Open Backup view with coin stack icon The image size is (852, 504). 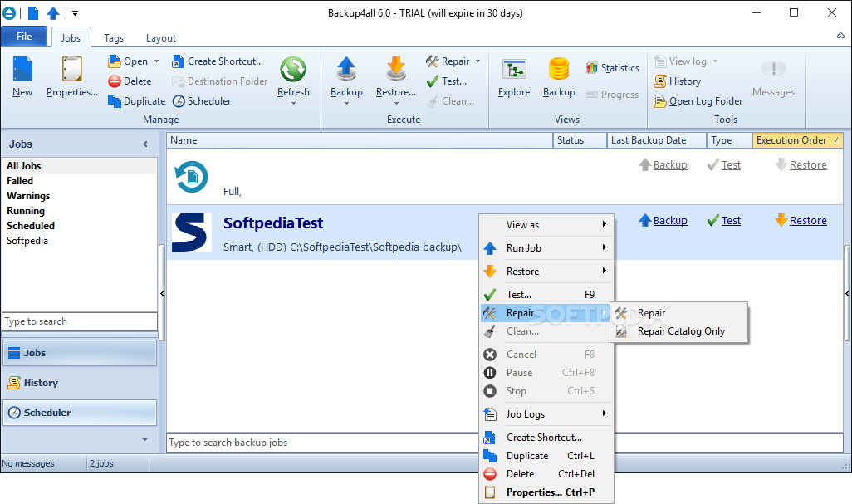point(559,78)
